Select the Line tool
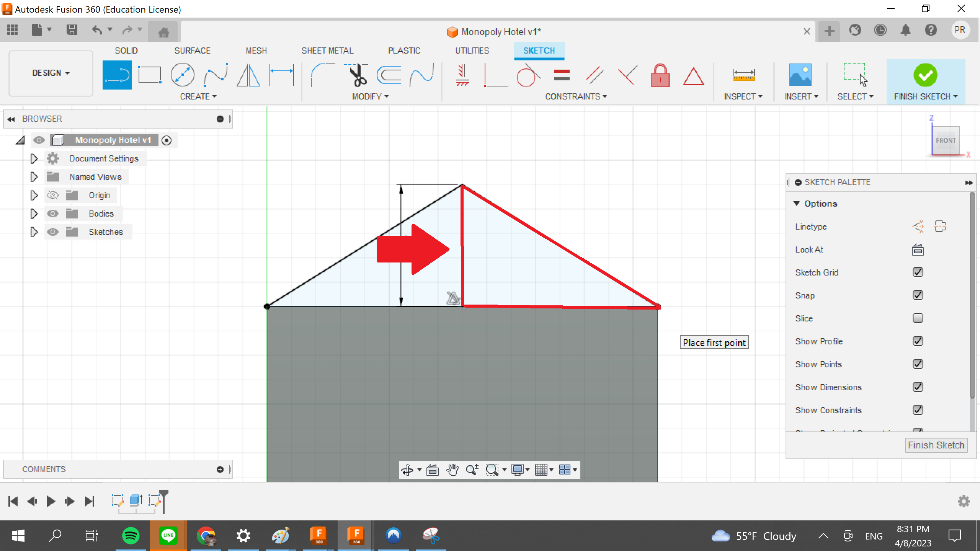Screen dimensions: 980x551 click(117, 75)
